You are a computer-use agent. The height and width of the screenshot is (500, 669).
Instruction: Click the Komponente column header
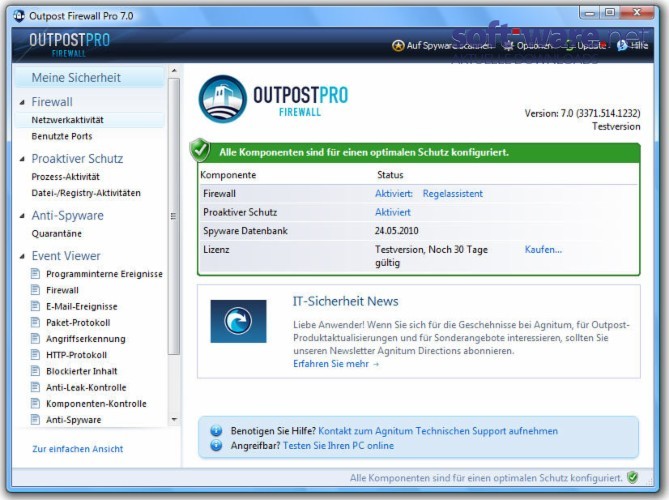[x=228, y=175]
